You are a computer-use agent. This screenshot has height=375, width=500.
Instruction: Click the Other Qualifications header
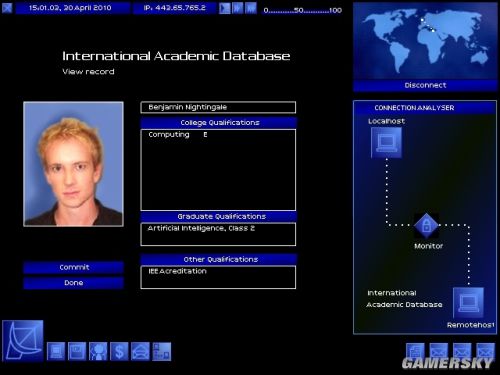pyautogui.click(x=218, y=259)
